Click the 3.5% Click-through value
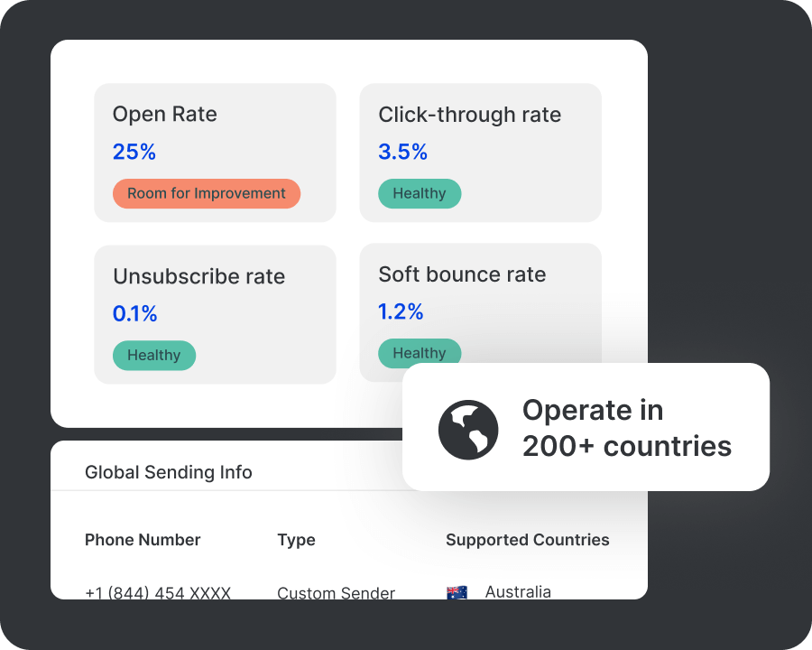The width and height of the screenshot is (812, 650). 401,152
